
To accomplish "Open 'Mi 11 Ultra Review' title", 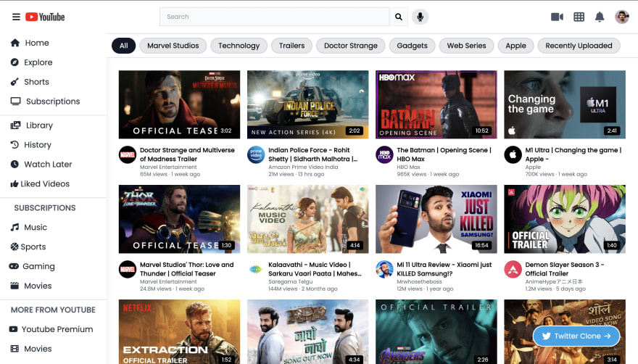I will click(x=444, y=269).
